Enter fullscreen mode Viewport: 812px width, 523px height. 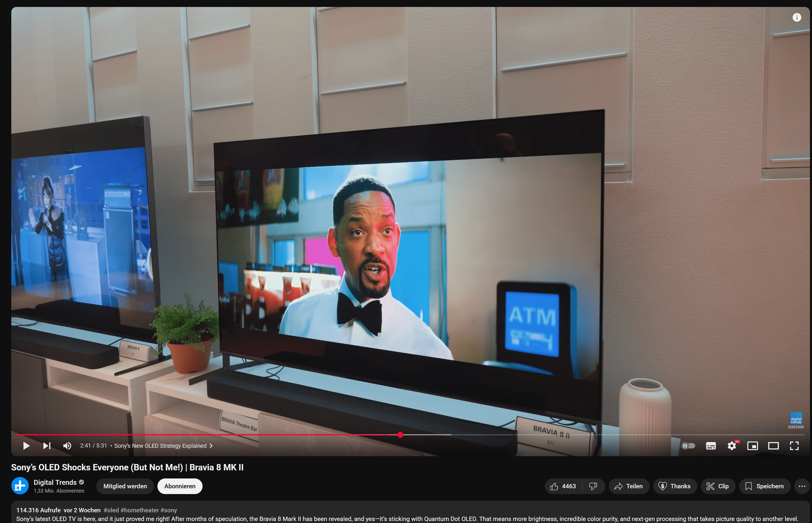(x=794, y=445)
